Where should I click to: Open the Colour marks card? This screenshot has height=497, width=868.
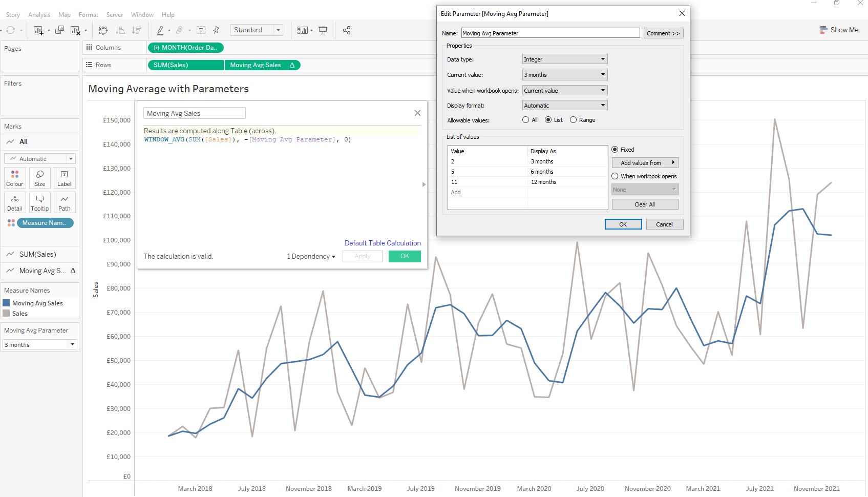tap(14, 178)
